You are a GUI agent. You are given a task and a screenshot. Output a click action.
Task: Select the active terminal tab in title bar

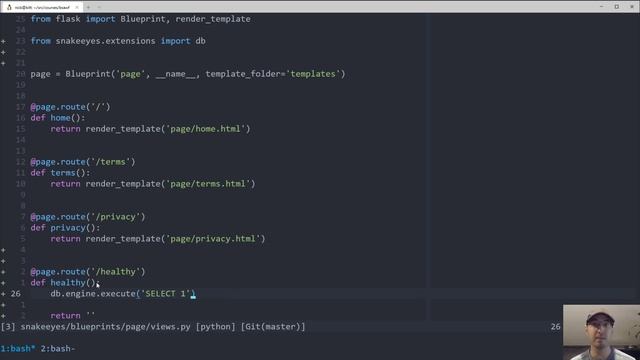(x=42, y=7)
